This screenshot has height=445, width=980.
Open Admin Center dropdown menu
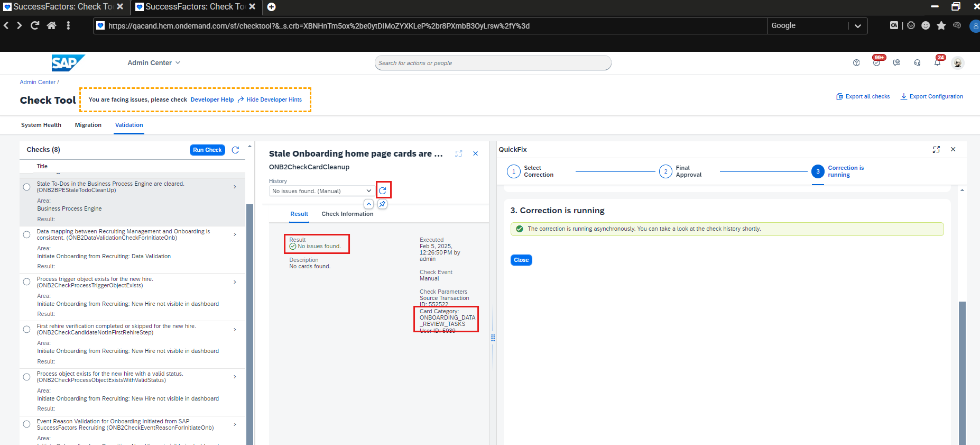[x=154, y=62]
